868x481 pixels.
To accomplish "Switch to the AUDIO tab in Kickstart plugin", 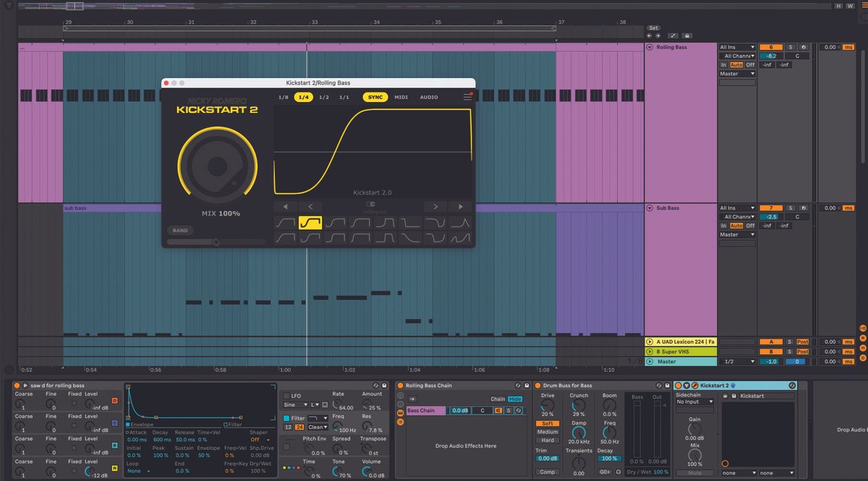I will (430, 97).
